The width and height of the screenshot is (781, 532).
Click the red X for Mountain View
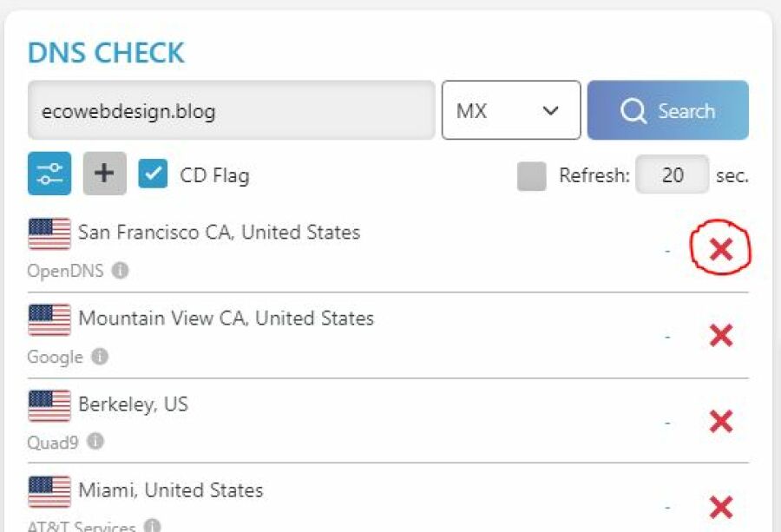(x=720, y=335)
